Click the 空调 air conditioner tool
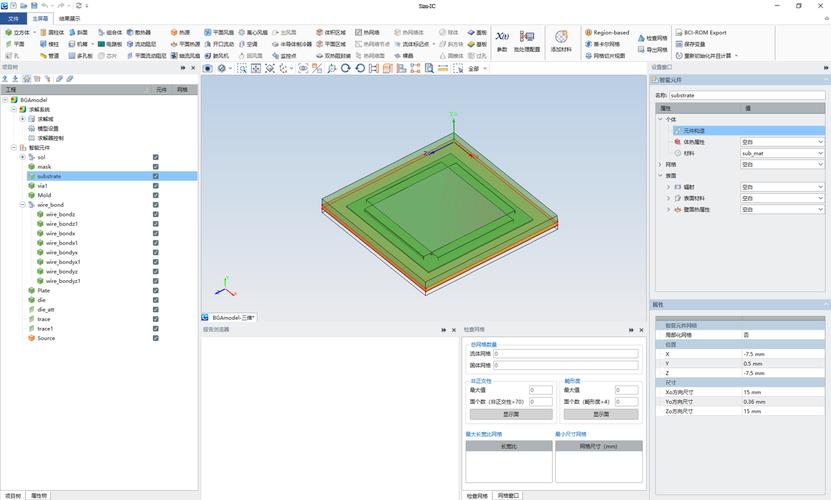Viewport: 831px width, 500px height. 248,44
